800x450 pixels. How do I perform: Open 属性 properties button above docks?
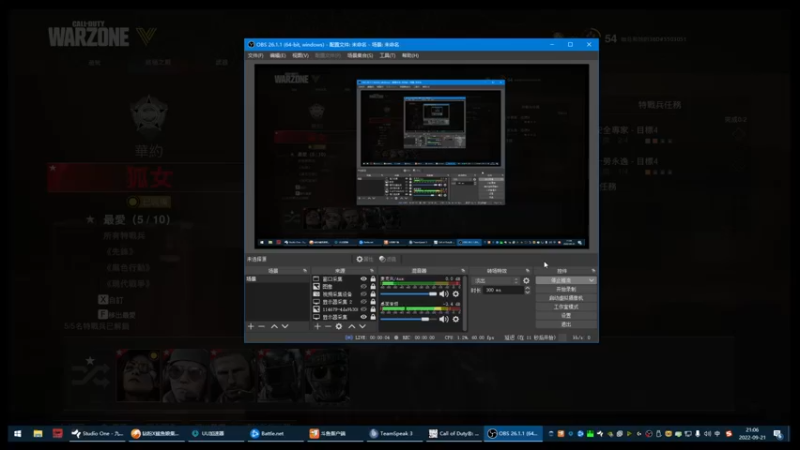364,259
